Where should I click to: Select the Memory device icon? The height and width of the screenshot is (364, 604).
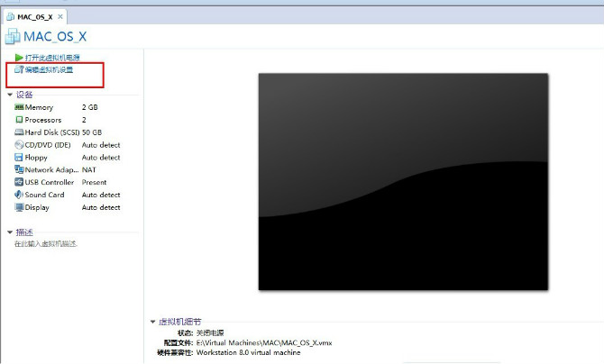coord(19,106)
